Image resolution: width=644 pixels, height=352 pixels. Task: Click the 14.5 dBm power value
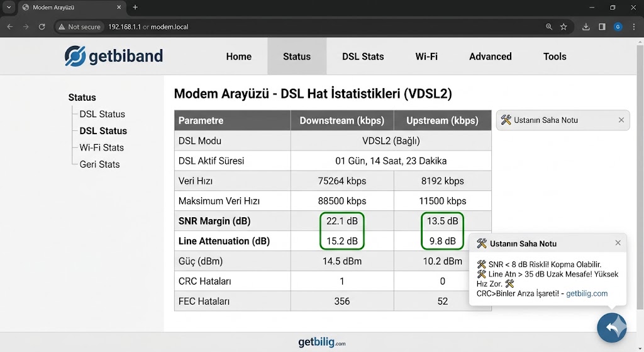[342, 261]
